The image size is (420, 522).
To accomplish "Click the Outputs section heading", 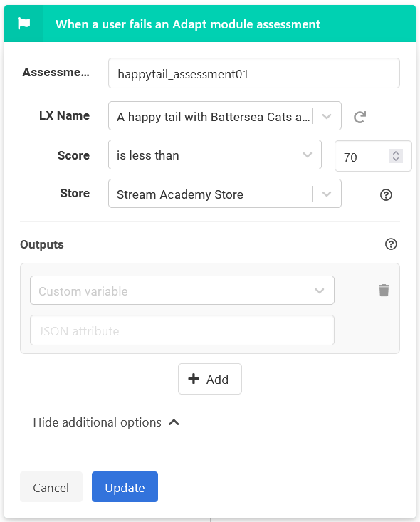I will coord(42,244).
